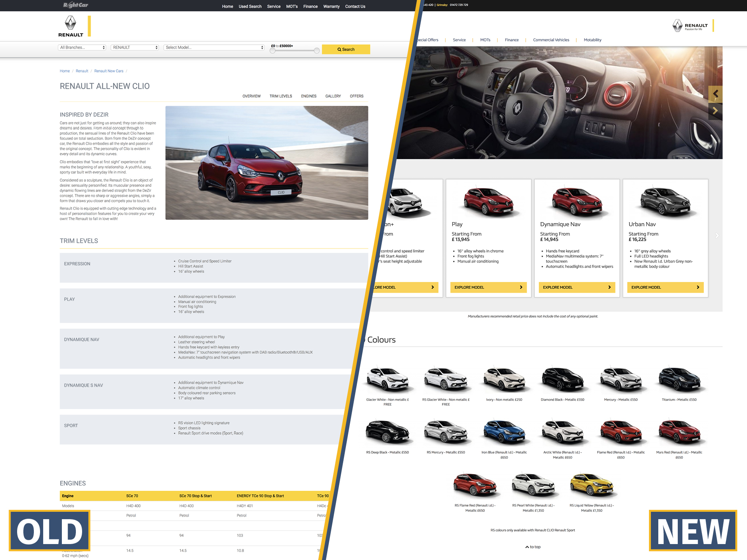Image resolution: width=747 pixels, height=560 pixels.
Task: Open Motability in the new site menu
Action: (593, 40)
